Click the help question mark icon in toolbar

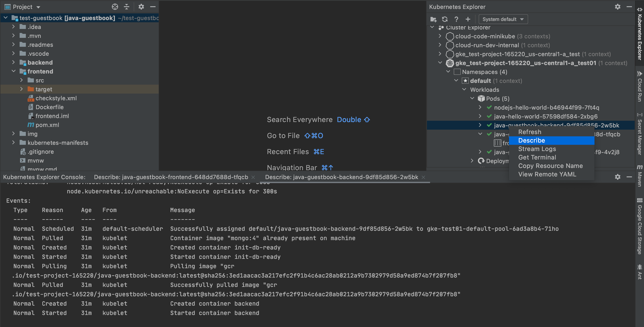click(456, 19)
